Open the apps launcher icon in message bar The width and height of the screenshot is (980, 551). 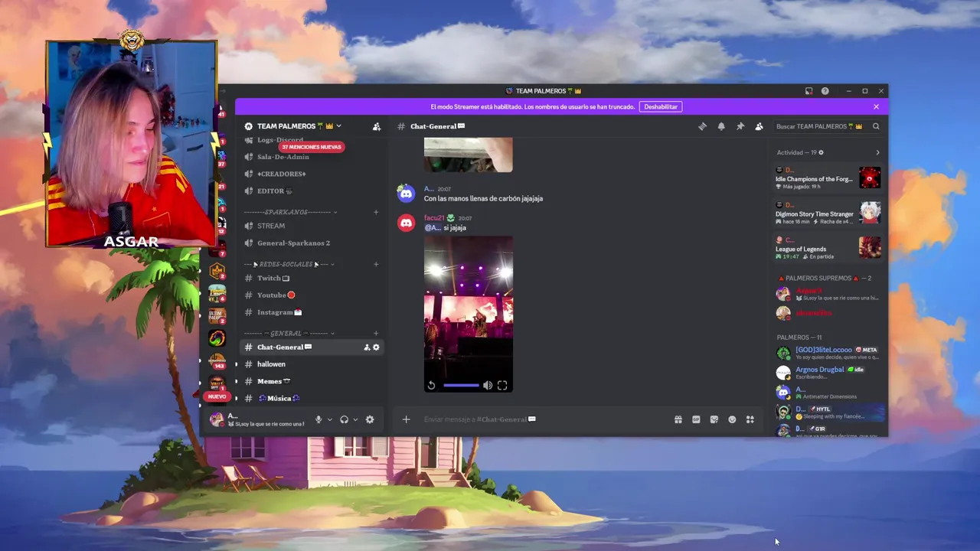[750, 419]
